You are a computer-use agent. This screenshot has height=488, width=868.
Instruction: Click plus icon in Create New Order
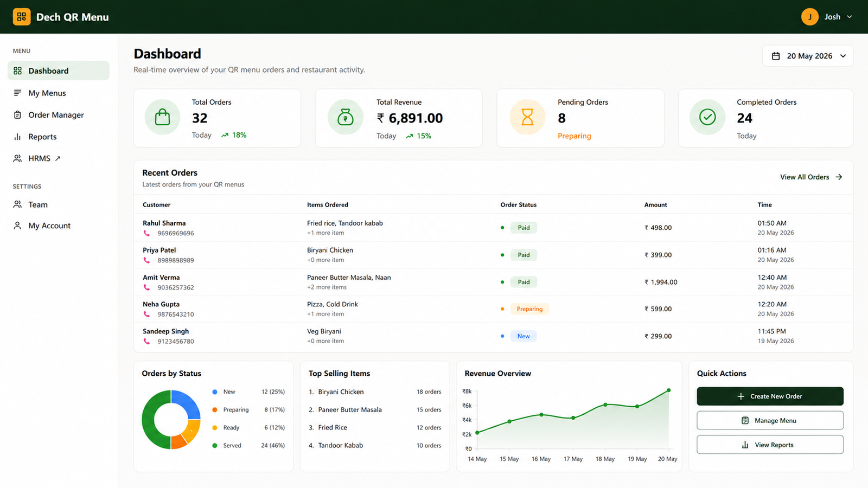click(741, 396)
